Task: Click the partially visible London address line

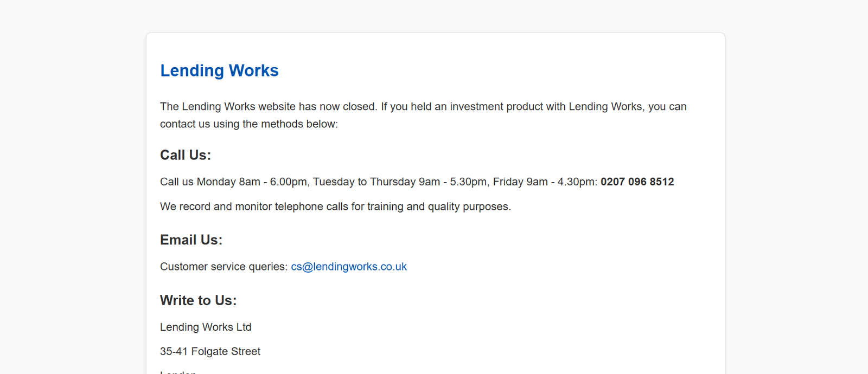Action: [178, 371]
